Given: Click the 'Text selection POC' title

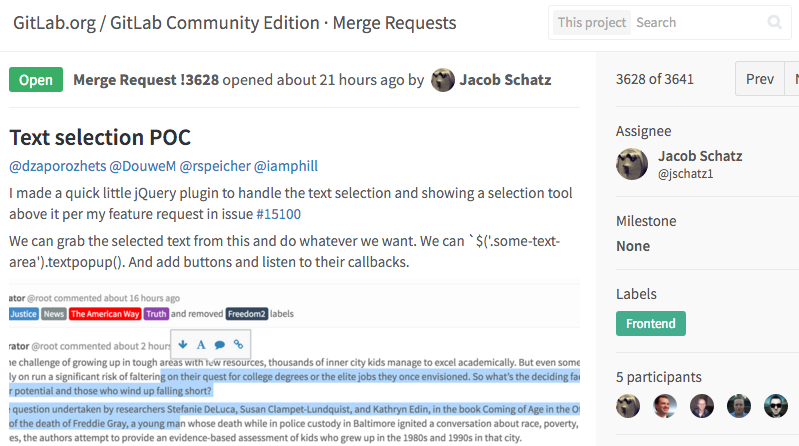Looking at the screenshot, I should coord(100,138).
